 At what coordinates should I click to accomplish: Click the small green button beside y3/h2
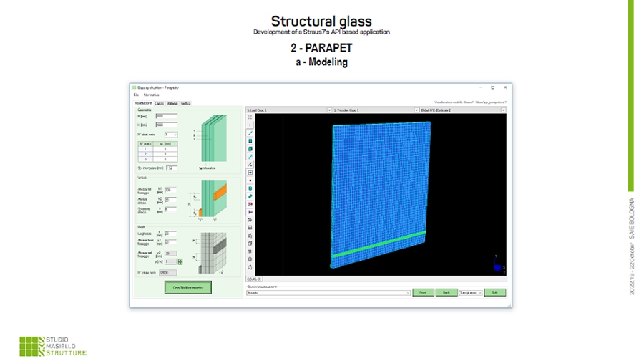180,261
